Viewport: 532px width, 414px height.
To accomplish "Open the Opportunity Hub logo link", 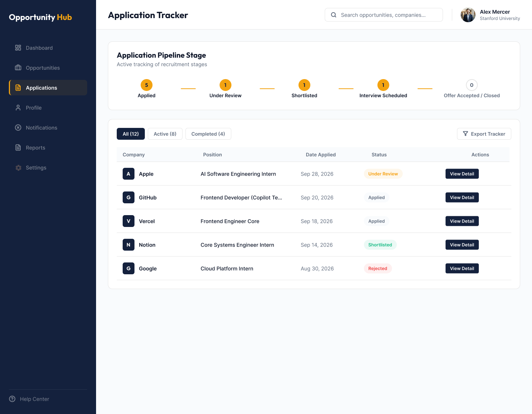I will click(x=40, y=17).
